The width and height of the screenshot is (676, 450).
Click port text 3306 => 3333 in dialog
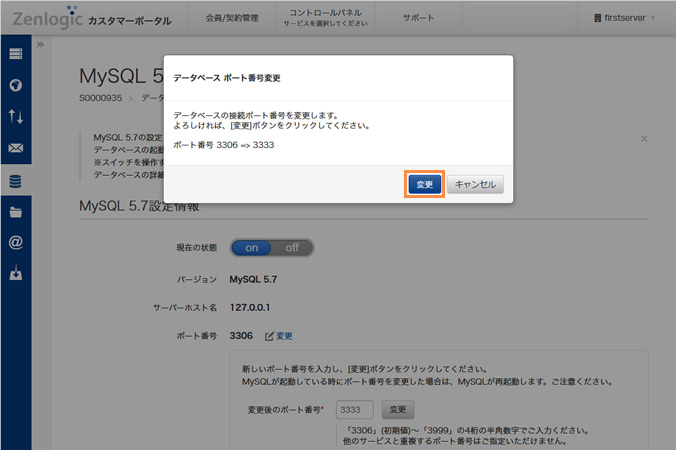(x=224, y=145)
